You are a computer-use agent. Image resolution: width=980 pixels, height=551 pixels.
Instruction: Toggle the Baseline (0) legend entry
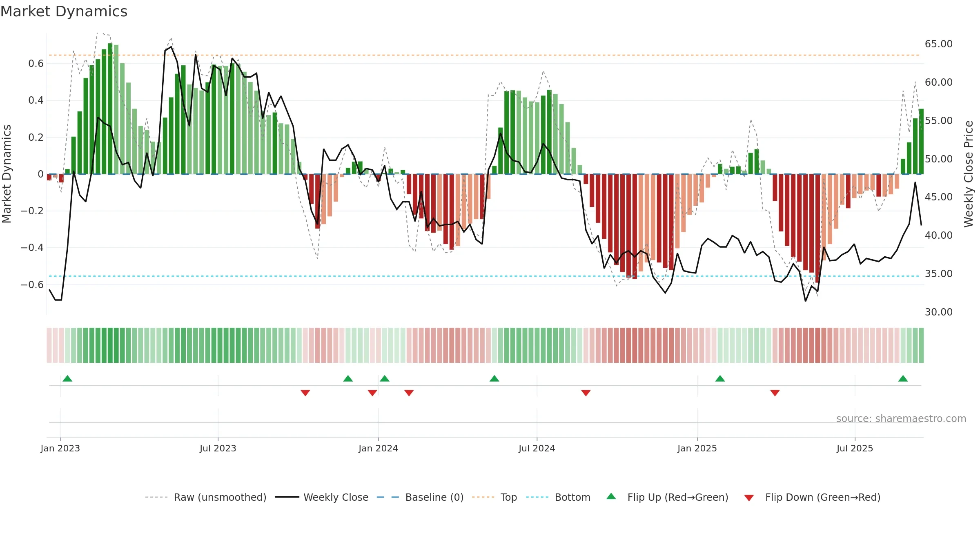tap(420, 497)
